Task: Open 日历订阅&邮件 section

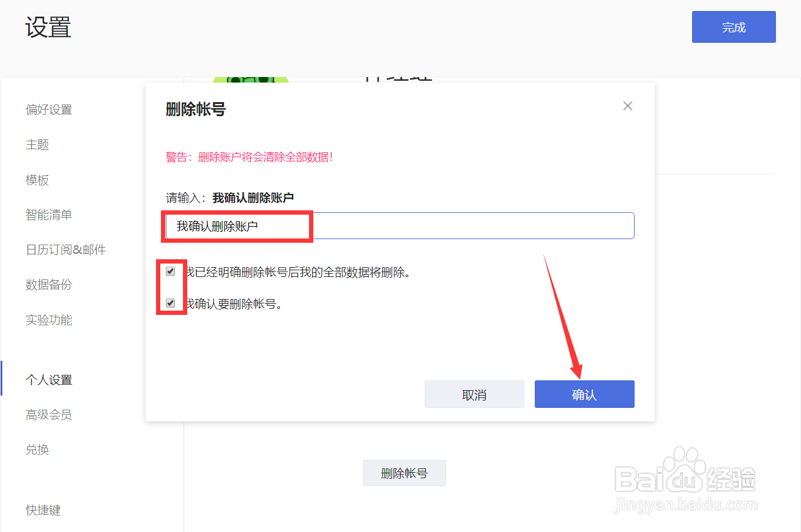Action: pyautogui.click(x=65, y=249)
